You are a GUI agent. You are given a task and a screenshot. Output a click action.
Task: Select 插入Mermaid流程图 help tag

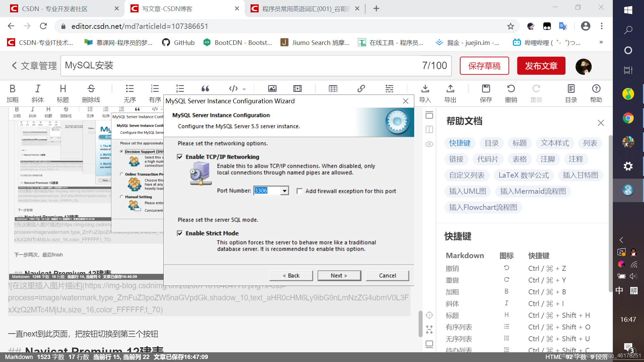pos(533,191)
